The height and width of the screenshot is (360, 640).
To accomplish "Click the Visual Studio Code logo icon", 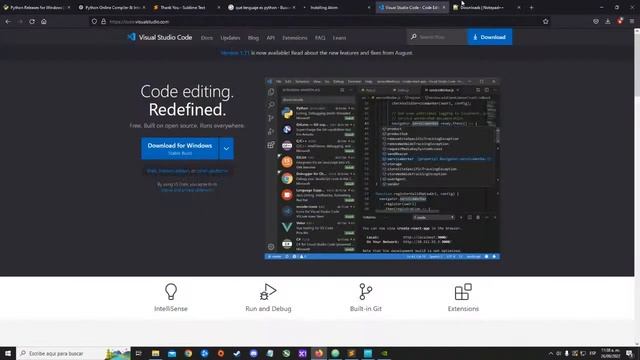I will 131,37.
